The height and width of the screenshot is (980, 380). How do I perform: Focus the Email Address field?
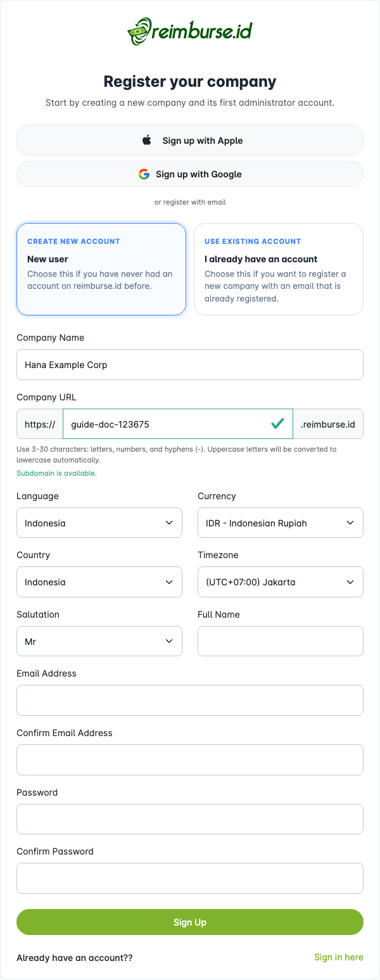point(189,700)
